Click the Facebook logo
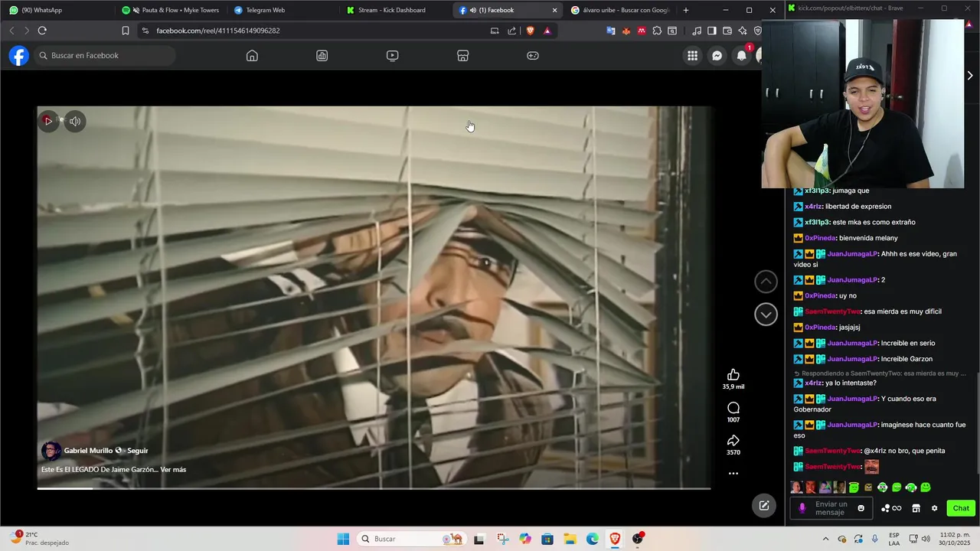980x551 pixels. click(18, 56)
